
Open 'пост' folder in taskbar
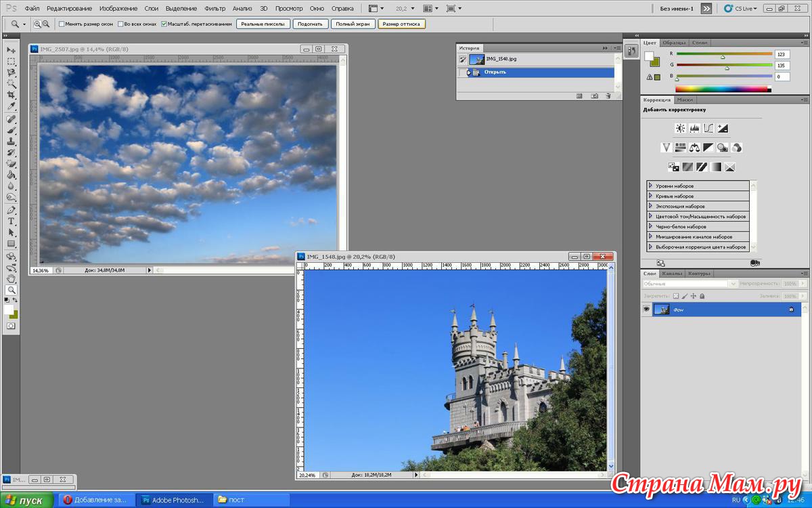click(x=252, y=500)
